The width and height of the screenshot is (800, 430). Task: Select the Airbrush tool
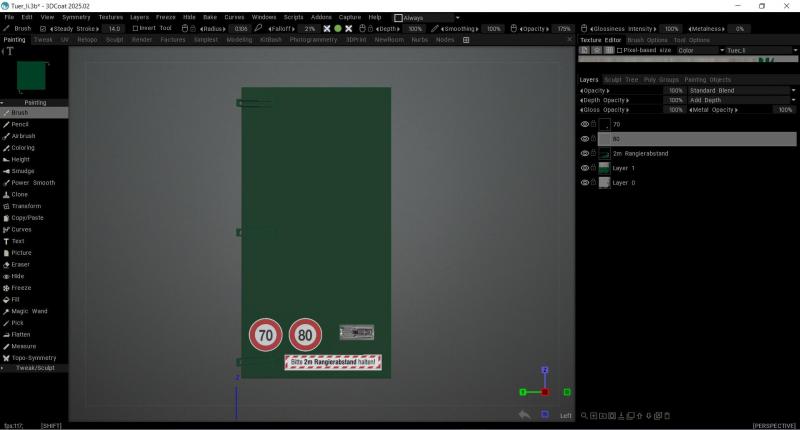coord(22,136)
